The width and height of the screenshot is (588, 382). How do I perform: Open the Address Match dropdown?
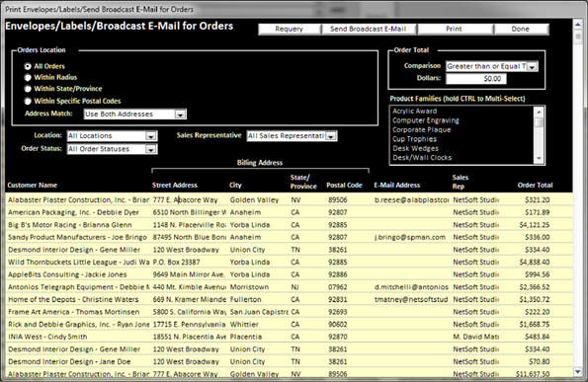(x=180, y=115)
